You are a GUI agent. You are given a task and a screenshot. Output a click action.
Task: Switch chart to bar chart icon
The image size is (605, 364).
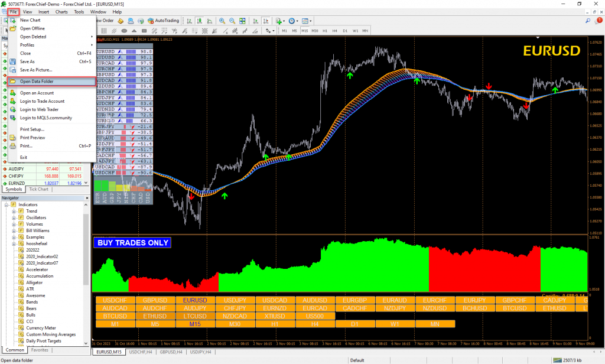point(190,21)
